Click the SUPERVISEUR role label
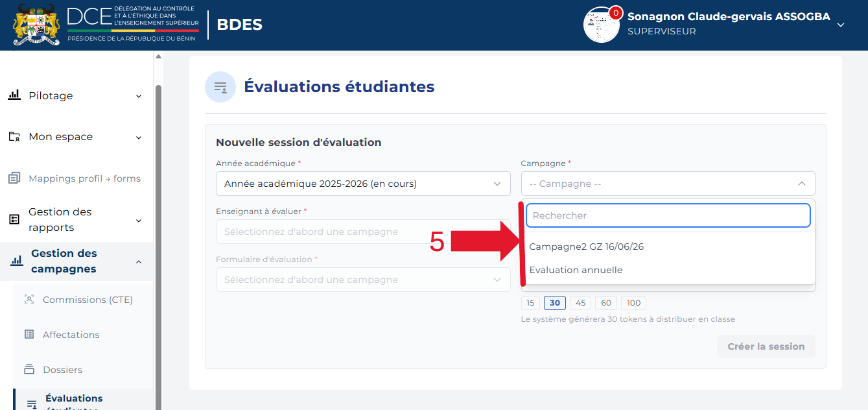This screenshot has height=410, width=868. pyautogui.click(x=662, y=31)
